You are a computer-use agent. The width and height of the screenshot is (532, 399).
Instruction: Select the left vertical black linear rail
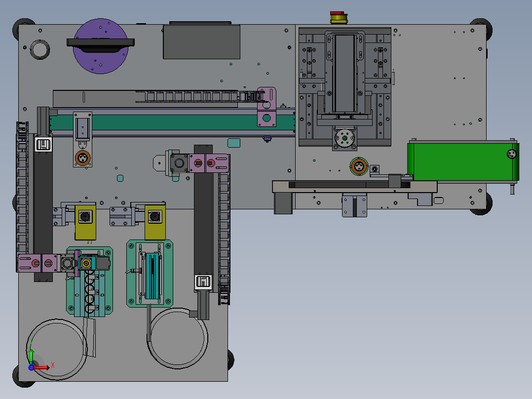(x=43, y=204)
